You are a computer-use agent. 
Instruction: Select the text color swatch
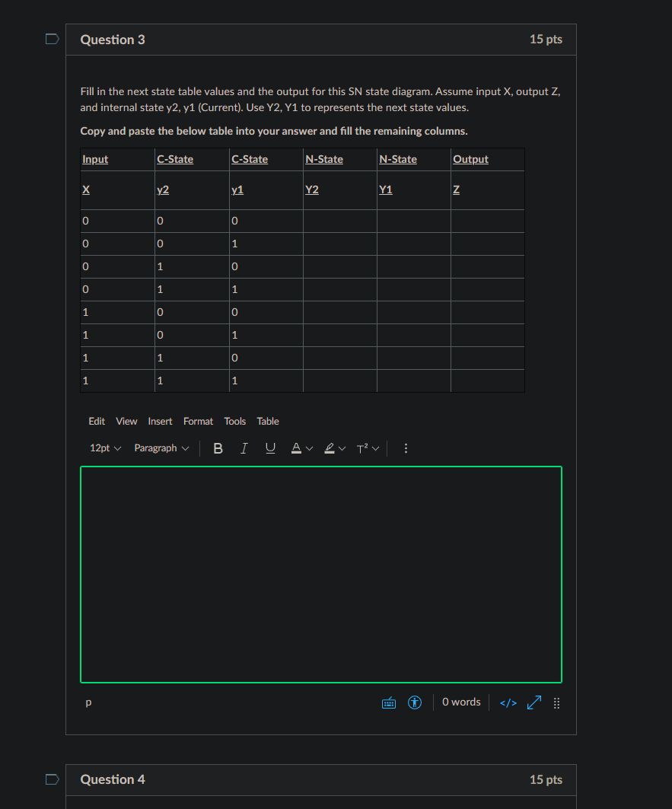pyautogui.click(x=296, y=447)
